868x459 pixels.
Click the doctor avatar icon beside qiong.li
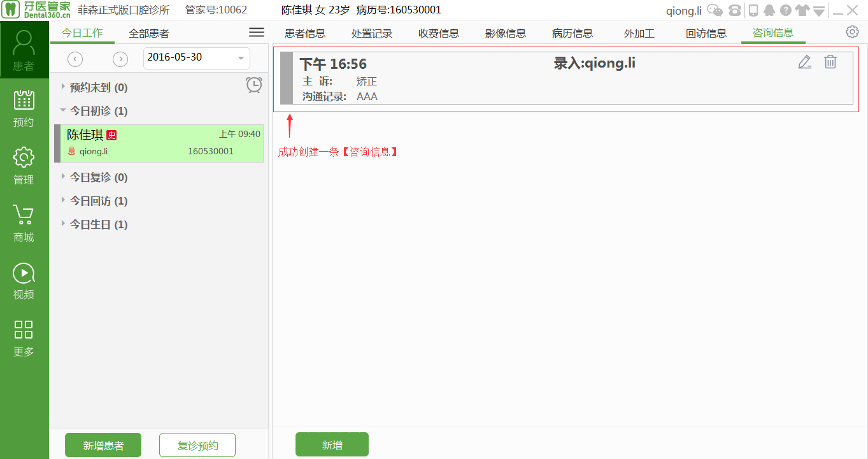point(71,151)
